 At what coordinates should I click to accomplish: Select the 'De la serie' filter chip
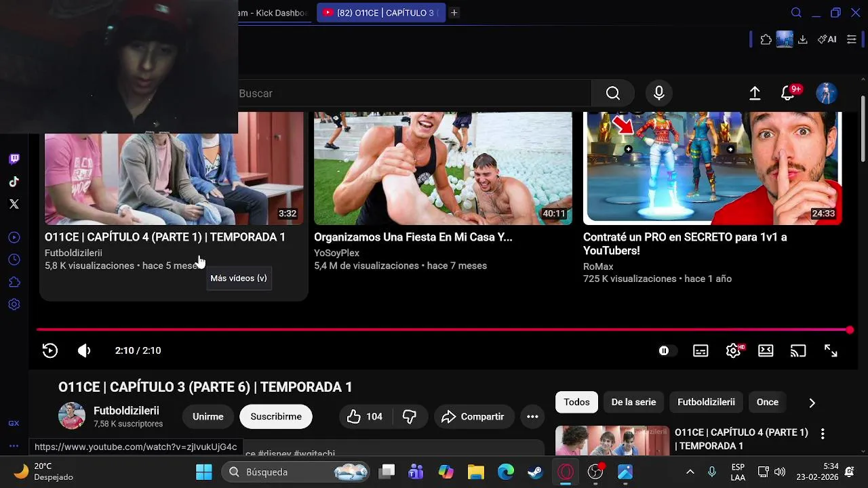click(x=633, y=402)
